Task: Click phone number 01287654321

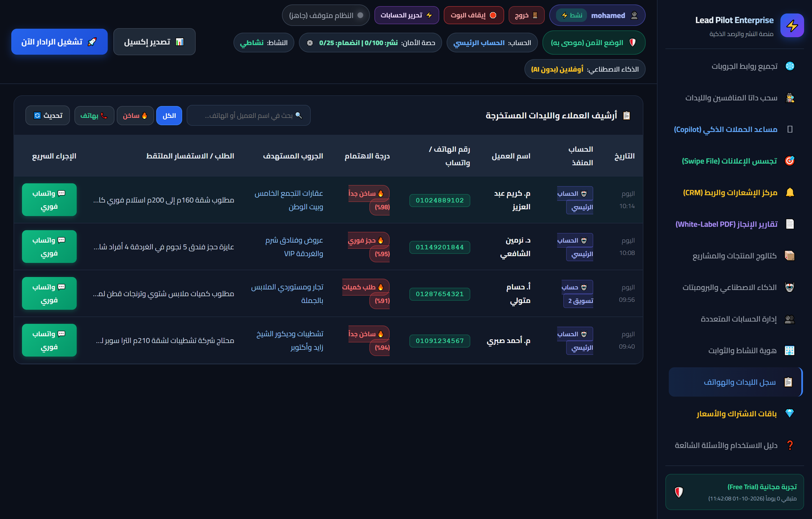Action: (x=440, y=294)
